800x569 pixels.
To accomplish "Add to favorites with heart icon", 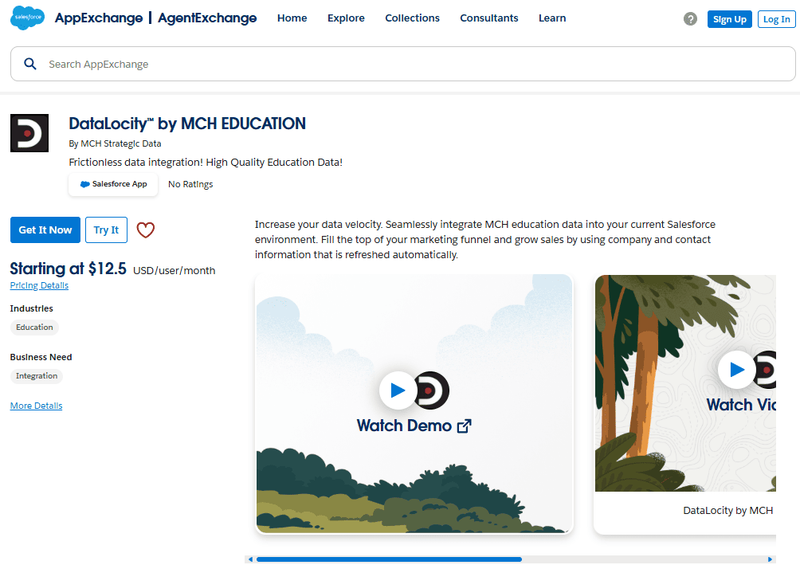I will click(145, 230).
